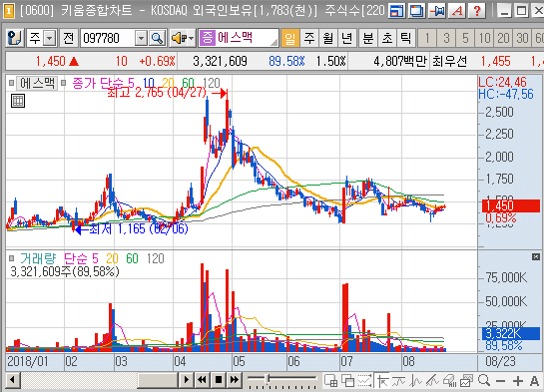Open the speaker alert dropdown arrow
This screenshot has height=392, width=544.
[x=192, y=38]
